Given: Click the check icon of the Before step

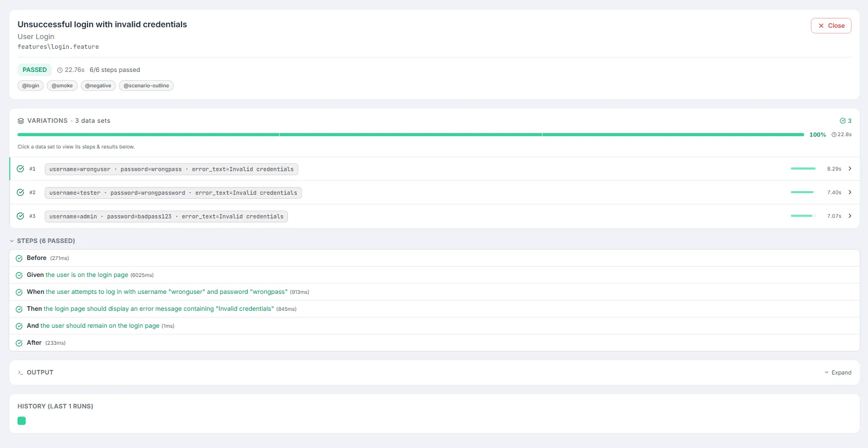Looking at the screenshot, I should point(19,258).
